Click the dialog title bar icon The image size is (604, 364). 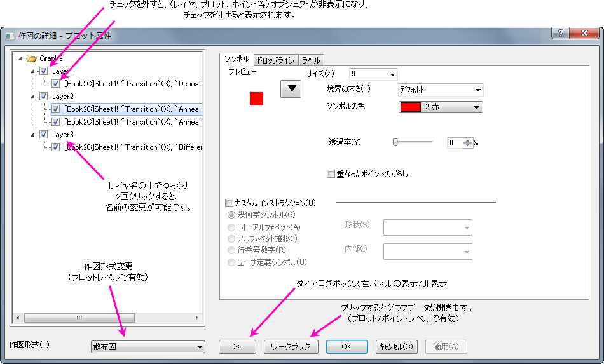tap(10, 36)
